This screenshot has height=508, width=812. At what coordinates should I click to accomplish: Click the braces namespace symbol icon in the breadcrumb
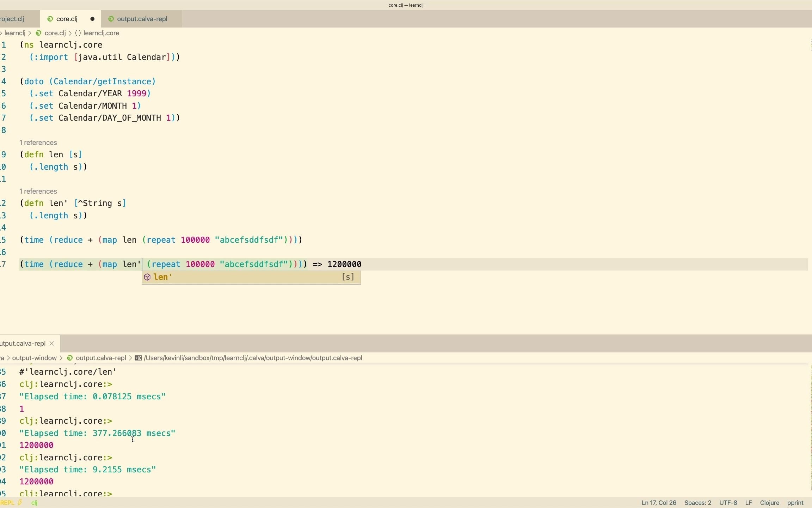78,33
